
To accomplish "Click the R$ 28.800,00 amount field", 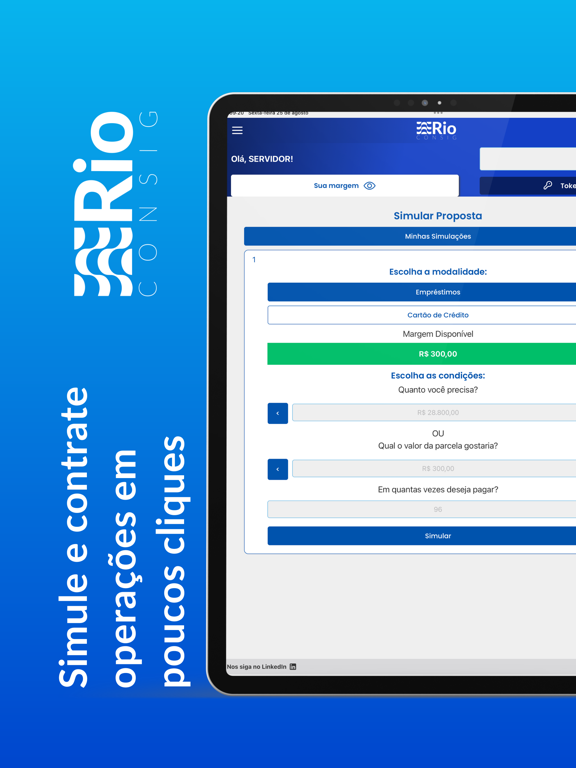I will (434, 412).
